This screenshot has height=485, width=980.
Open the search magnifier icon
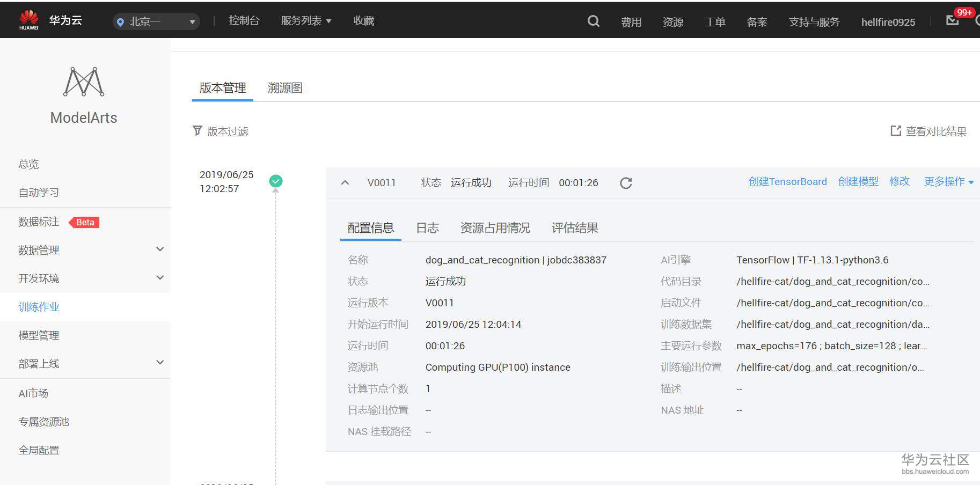click(x=593, y=21)
